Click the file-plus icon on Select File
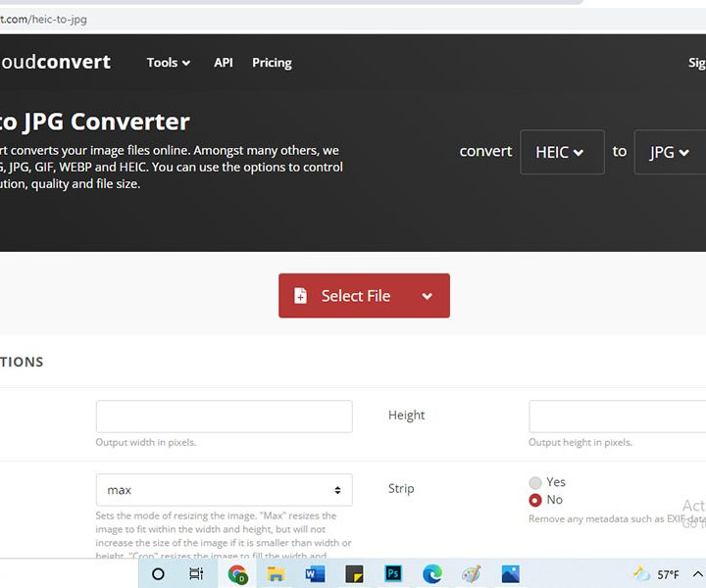The width and height of the screenshot is (706, 588). point(300,296)
